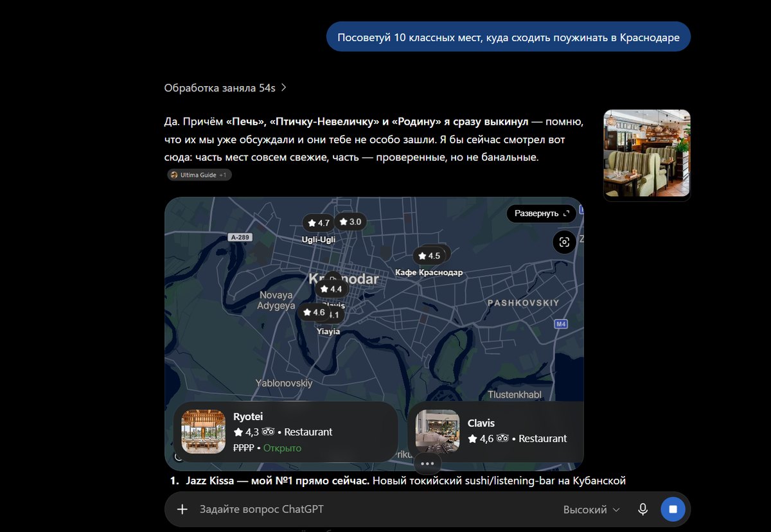Click the TripAdvisor owl icon on Ryotei card
771x532 pixels.
click(x=268, y=432)
